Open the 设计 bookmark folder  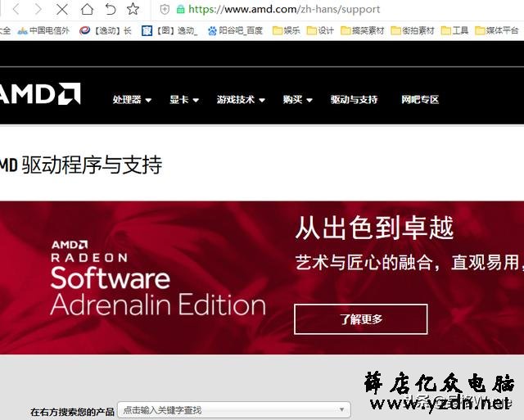[x=320, y=31]
